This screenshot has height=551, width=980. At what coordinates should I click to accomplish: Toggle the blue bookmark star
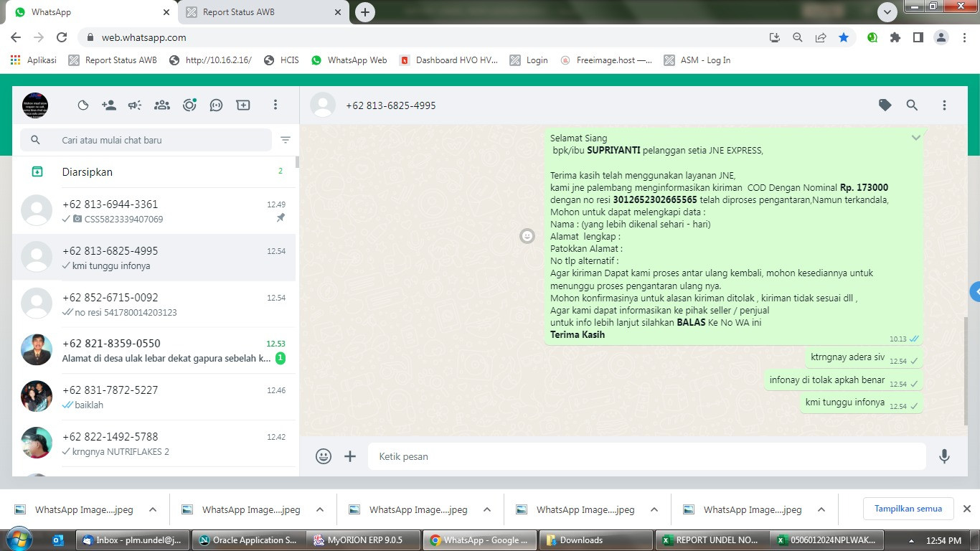click(844, 37)
